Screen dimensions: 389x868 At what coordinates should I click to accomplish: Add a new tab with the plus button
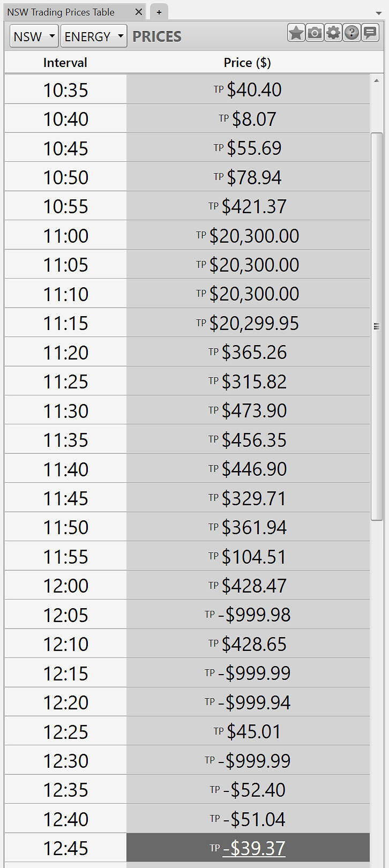[x=159, y=12]
